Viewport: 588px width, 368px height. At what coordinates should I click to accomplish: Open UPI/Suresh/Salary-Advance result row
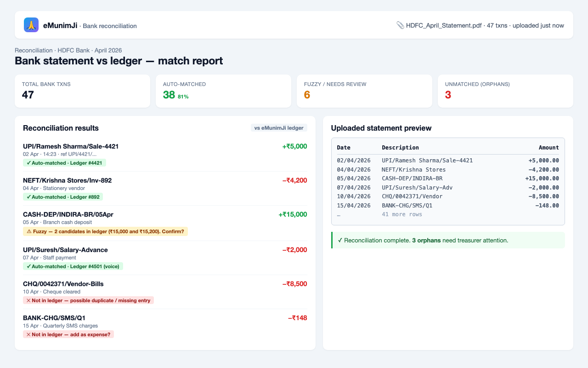click(x=165, y=258)
